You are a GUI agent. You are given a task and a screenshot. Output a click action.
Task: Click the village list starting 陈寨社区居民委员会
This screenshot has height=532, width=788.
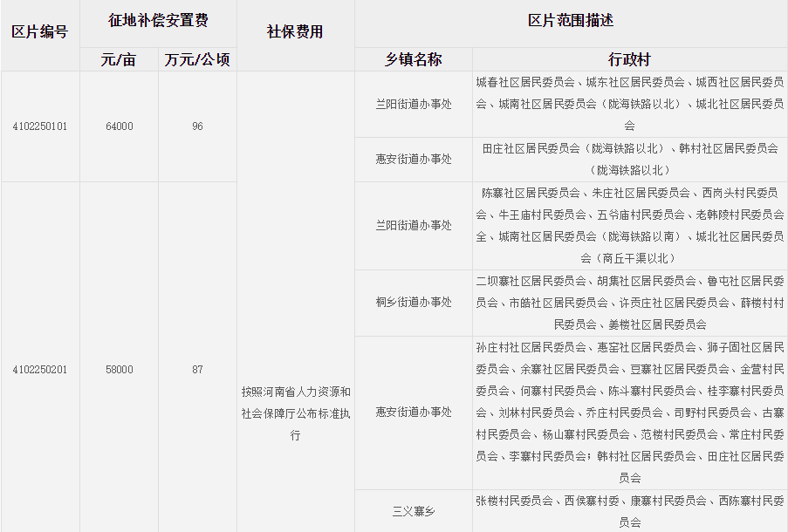(630, 226)
